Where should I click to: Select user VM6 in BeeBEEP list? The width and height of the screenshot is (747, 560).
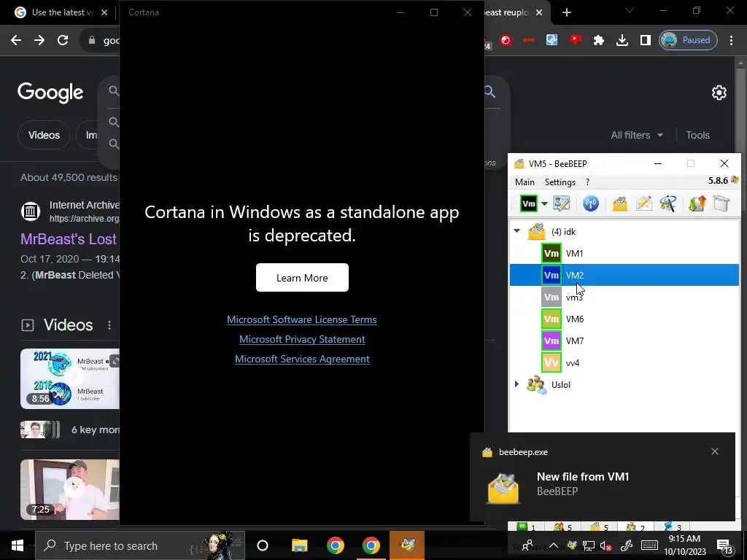point(624,319)
